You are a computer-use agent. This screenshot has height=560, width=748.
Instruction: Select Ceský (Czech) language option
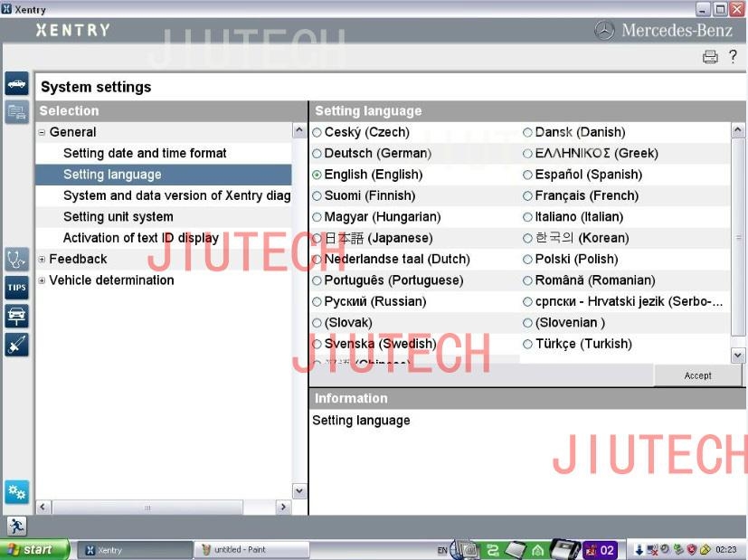(361, 132)
